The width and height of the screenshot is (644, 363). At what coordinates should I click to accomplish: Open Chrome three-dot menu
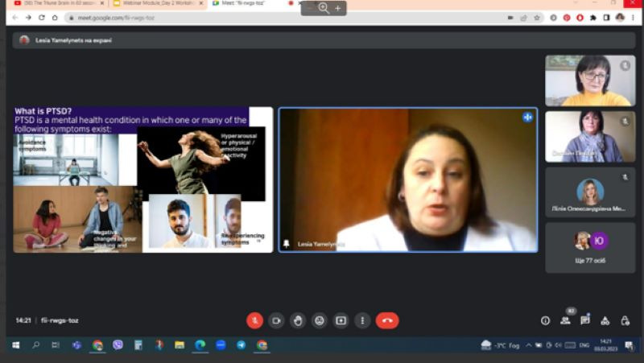pyautogui.click(x=633, y=18)
